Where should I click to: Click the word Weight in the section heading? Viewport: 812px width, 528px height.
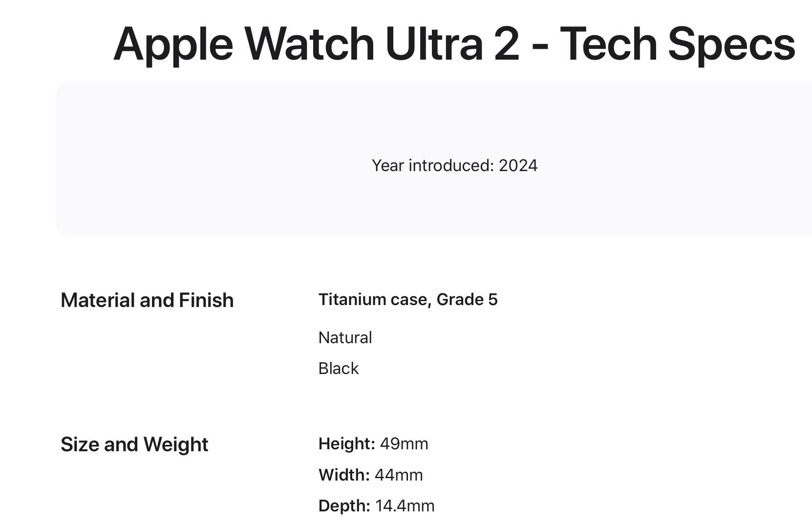(x=176, y=444)
